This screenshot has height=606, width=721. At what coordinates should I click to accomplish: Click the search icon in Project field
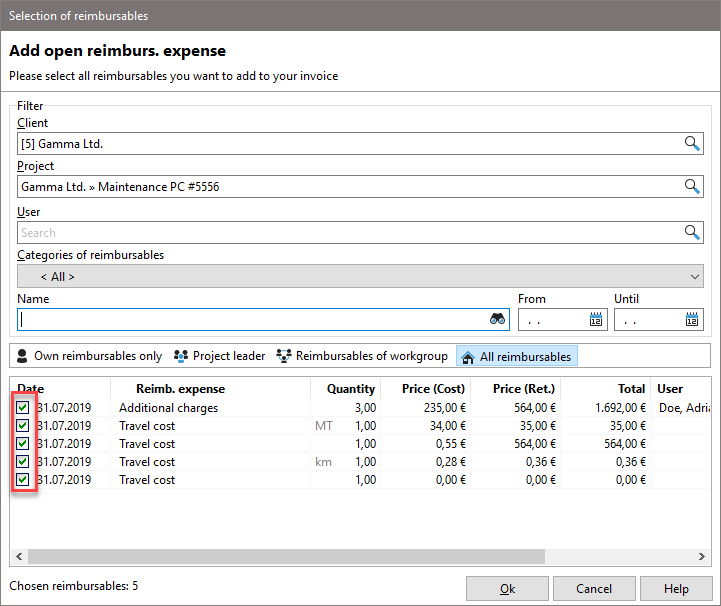(x=692, y=187)
